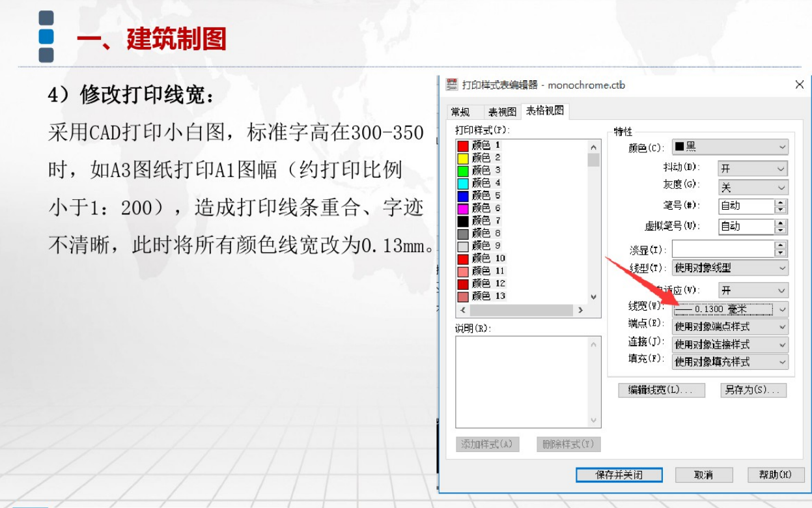Open the 线宽(W) lineweight dropdown
The height and width of the screenshot is (508, 812).
tap(730, 309)
